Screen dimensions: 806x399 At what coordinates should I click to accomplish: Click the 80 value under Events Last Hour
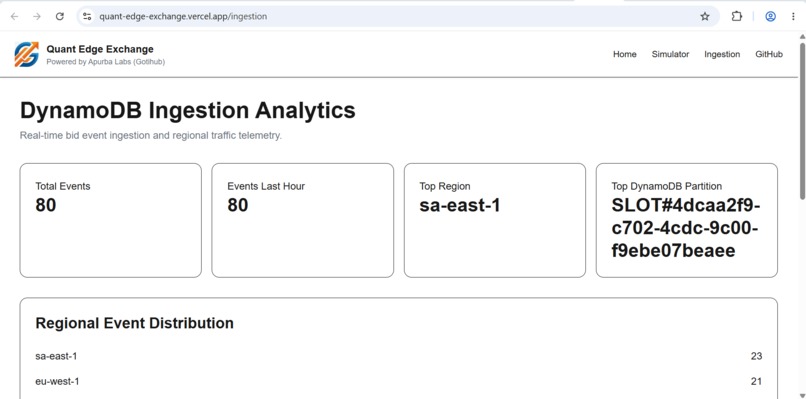click(x=237, y=205)
